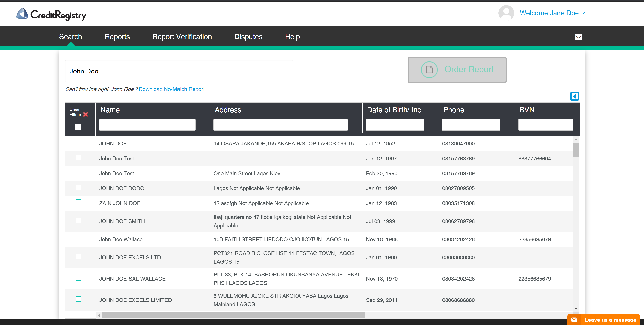Go to the Disputes menu item

[x=248, y=37]
